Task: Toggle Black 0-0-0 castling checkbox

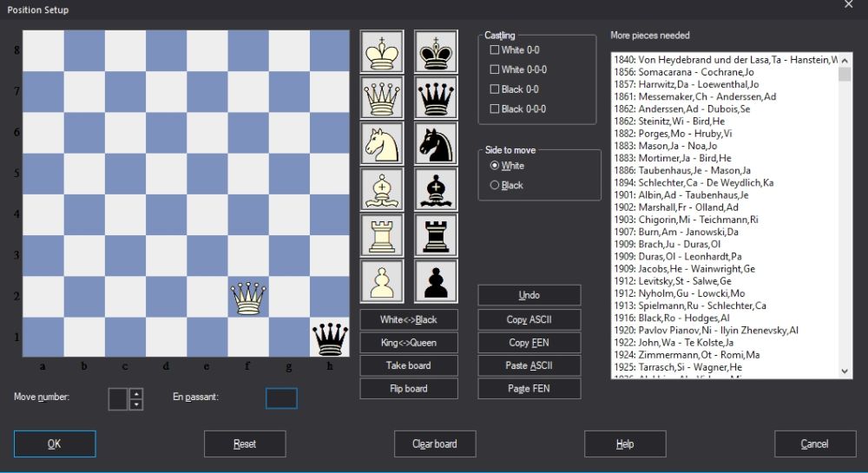Action: pyautogui.click(x=495, y=109)
